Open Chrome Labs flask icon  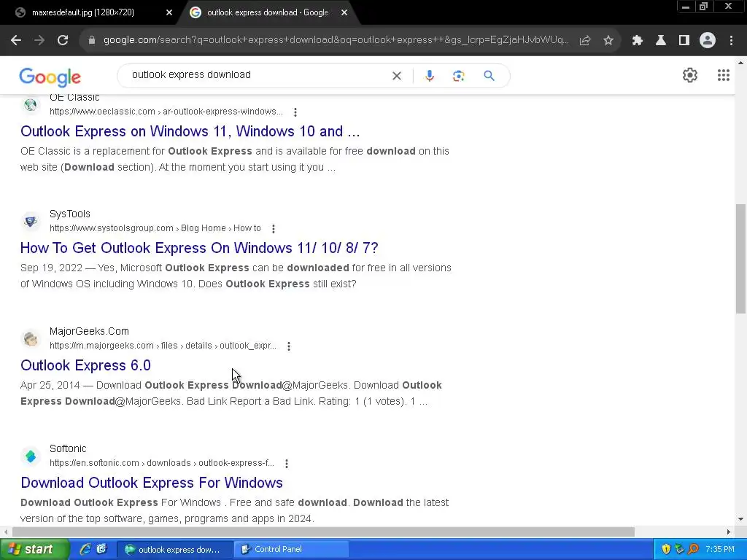661,41
